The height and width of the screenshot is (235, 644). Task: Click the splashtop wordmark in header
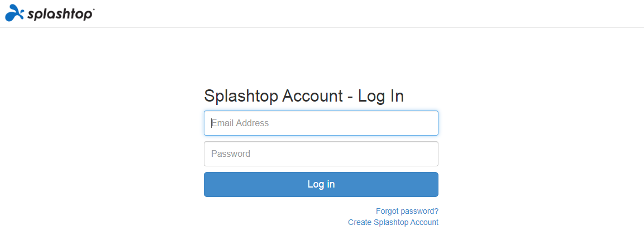[x=60, y=14]
